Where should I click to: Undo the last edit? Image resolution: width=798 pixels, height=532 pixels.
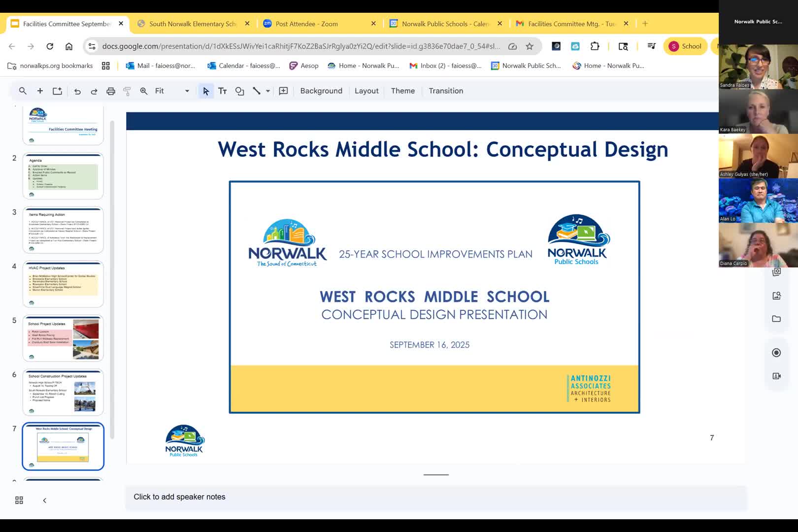pos(77,91)
